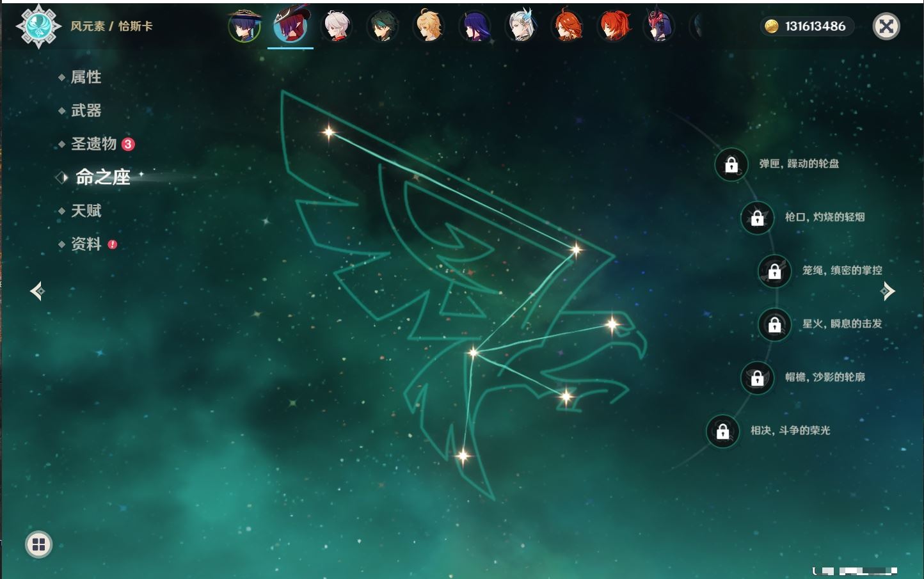Screen dimensions: 924x579
Task: Switch to the red-masked purple-haired avatar
Action: [x=659, y=26]
